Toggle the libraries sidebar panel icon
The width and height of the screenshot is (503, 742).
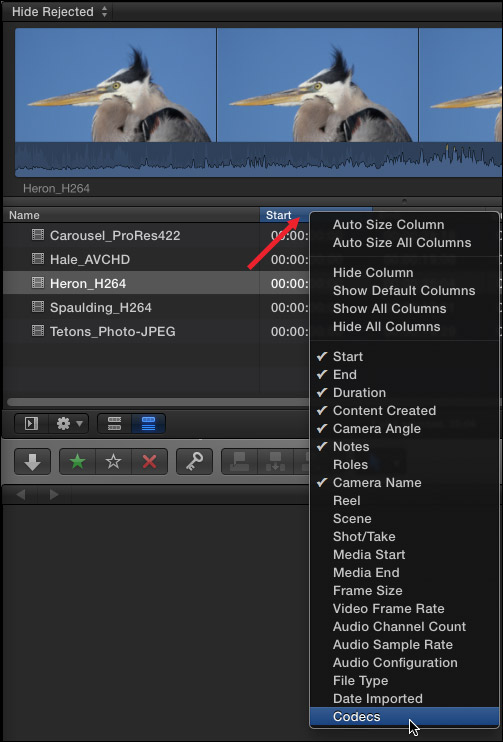click(x=32, y=424)
